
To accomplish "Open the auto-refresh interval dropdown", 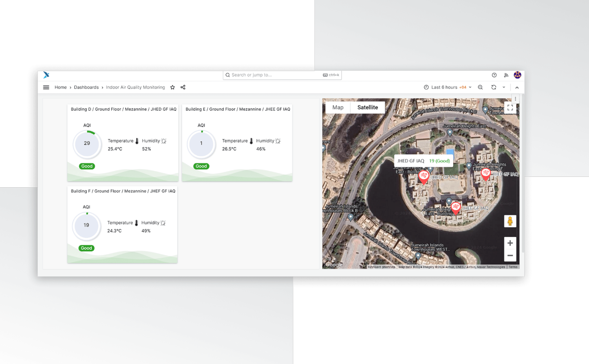I will pyautogui.click(x=504, y=87).
